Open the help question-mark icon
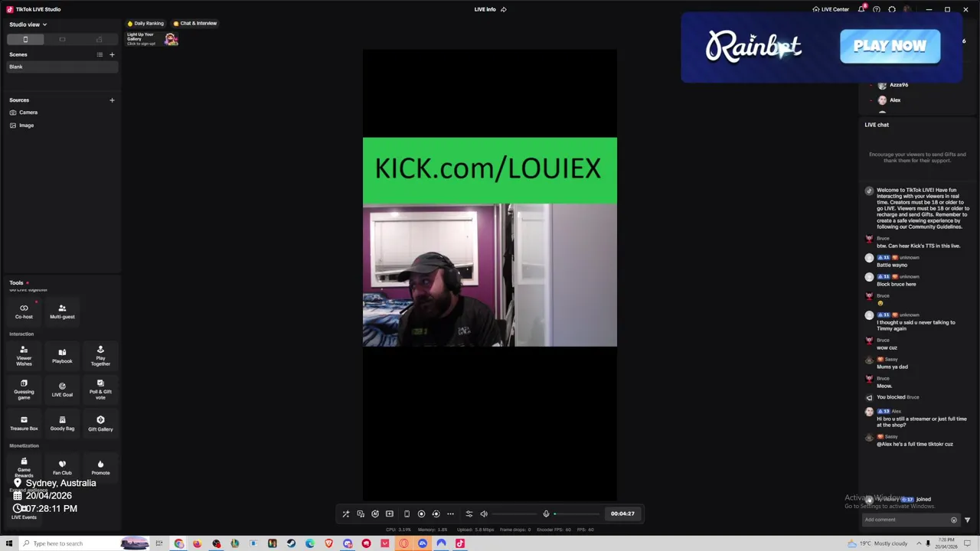The image size is (980, 551). click(x=877, y=9)
